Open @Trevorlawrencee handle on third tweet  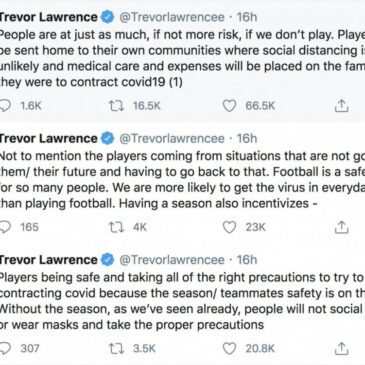click(172, 260)
